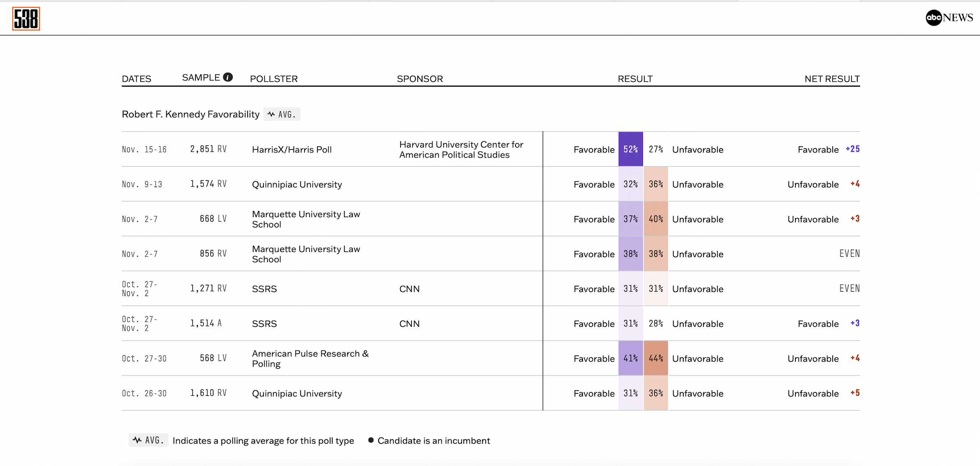The image size is (980, 466).
Task: Click the DATES column header
Action: coord(136,79)
